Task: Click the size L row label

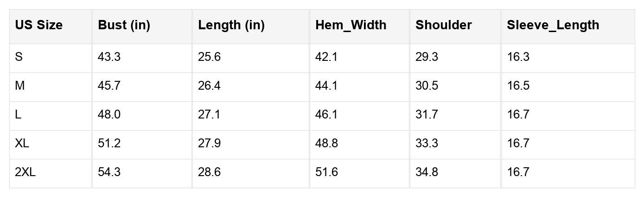Action: point(18,115)
